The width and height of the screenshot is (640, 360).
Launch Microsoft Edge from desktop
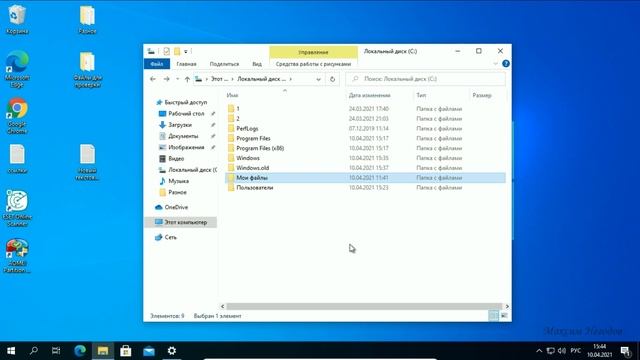[x=17, y=69]
